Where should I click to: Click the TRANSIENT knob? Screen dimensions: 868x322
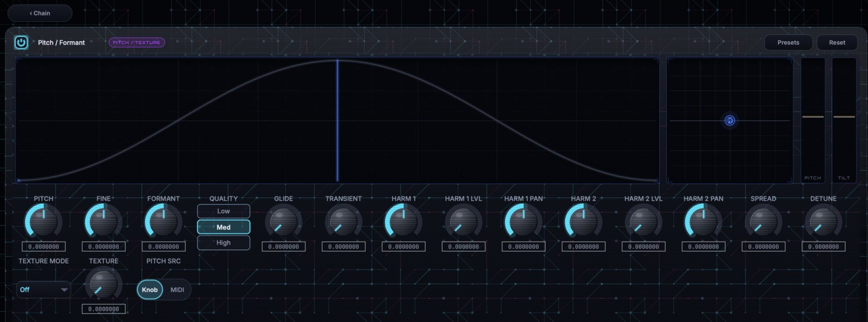pyautogui.click(x=343, y=222)
